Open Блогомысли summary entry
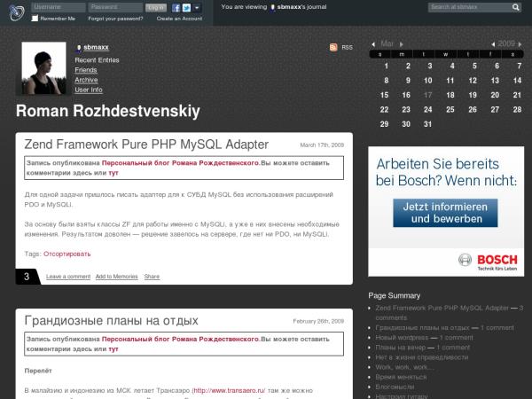 click(x=395, y=387)
